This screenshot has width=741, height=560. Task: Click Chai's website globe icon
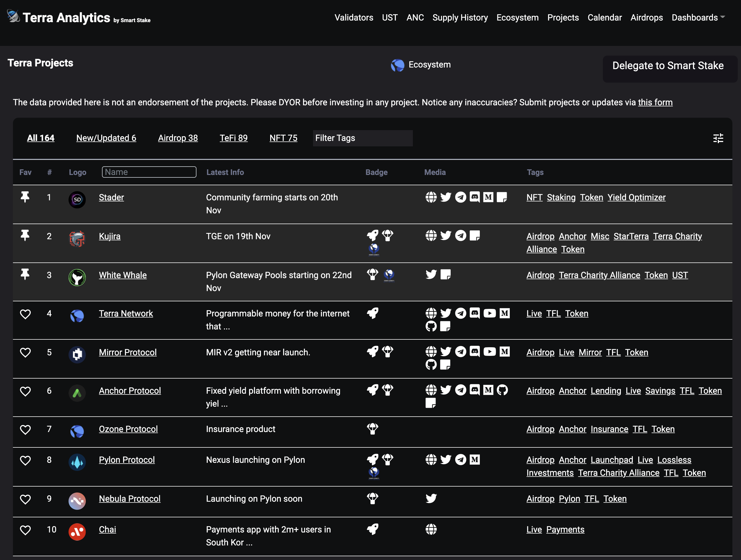(x=431, y=529)
